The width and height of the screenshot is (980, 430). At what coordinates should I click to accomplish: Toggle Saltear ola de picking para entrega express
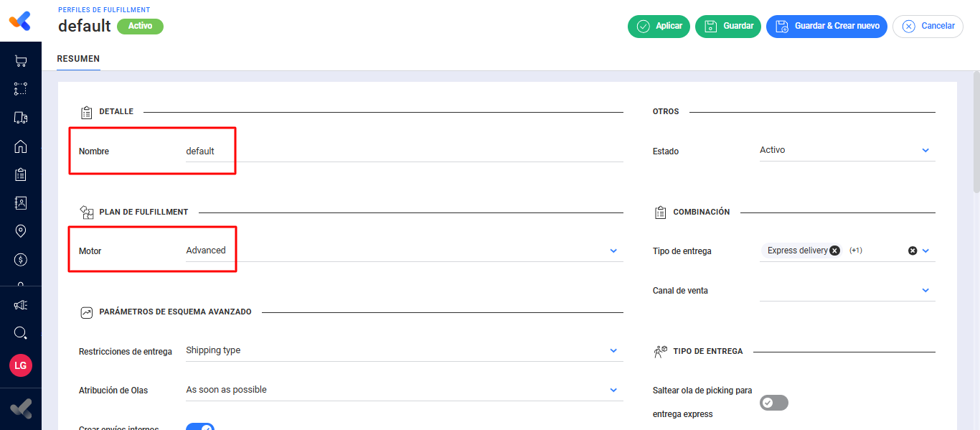point(774,403)
